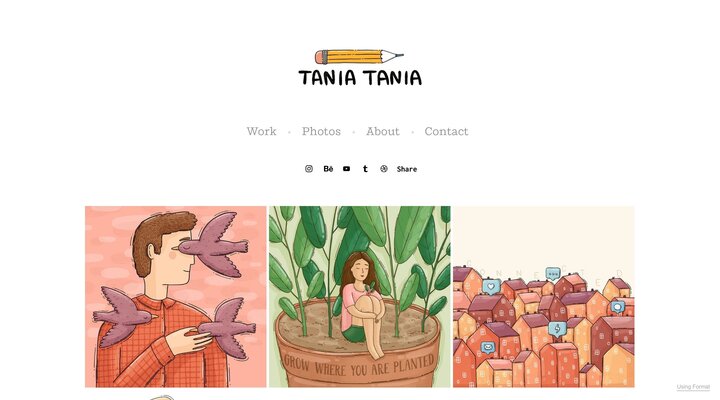Open the Photos menu item

[321, 131]
